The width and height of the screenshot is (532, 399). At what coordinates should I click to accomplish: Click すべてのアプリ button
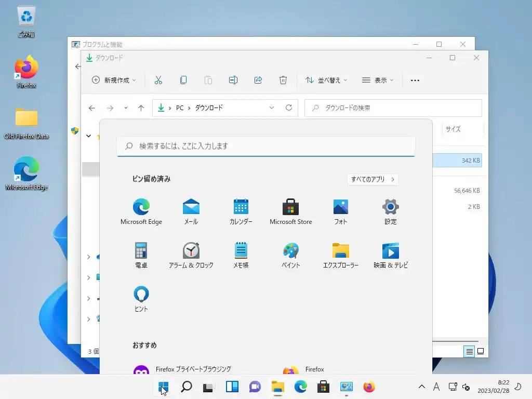[373, 179]
